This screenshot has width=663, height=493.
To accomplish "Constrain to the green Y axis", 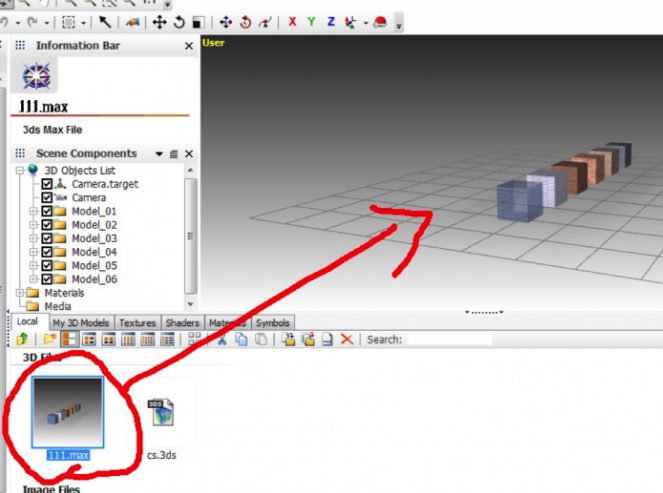I will (x=312, y=22).
